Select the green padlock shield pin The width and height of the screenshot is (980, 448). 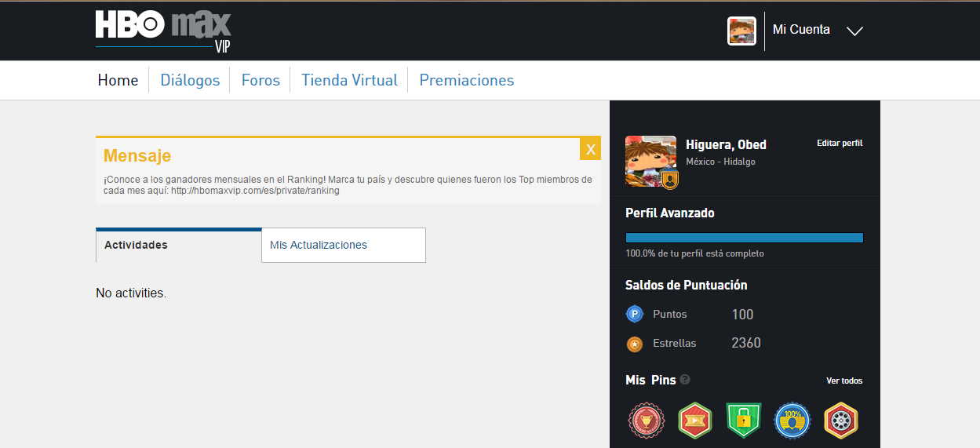[743, 421]
